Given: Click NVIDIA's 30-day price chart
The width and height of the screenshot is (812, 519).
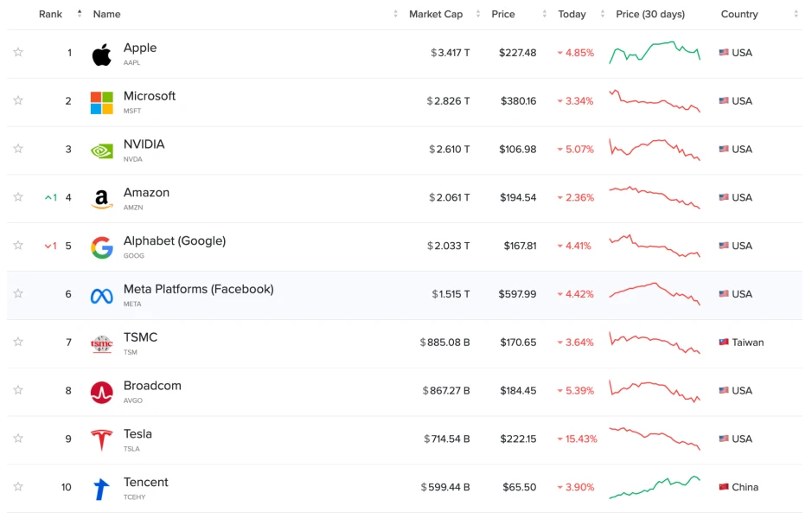Looking at the screenshot, I should click(655, 149).
